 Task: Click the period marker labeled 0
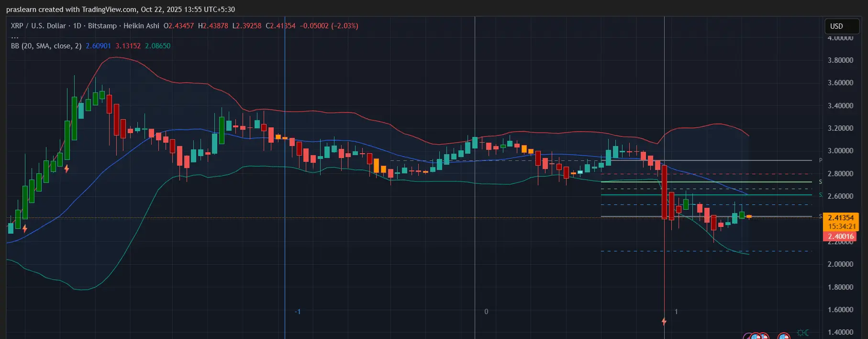[486, 312]
